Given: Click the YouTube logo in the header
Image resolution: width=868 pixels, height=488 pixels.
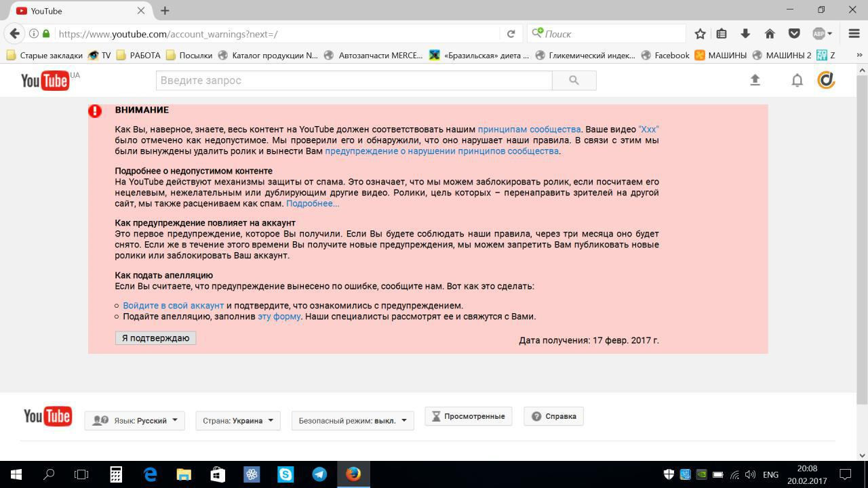Looking at the screenshot, I should tap(45, 81).
